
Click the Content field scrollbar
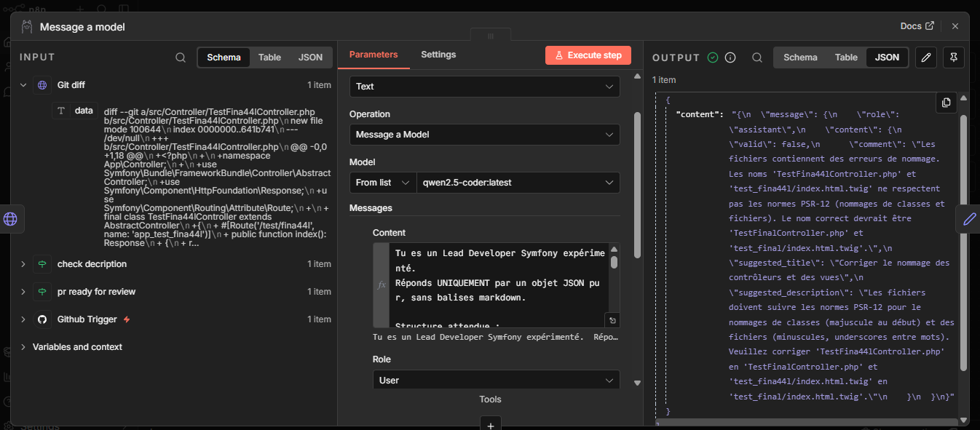click(614, 263)
